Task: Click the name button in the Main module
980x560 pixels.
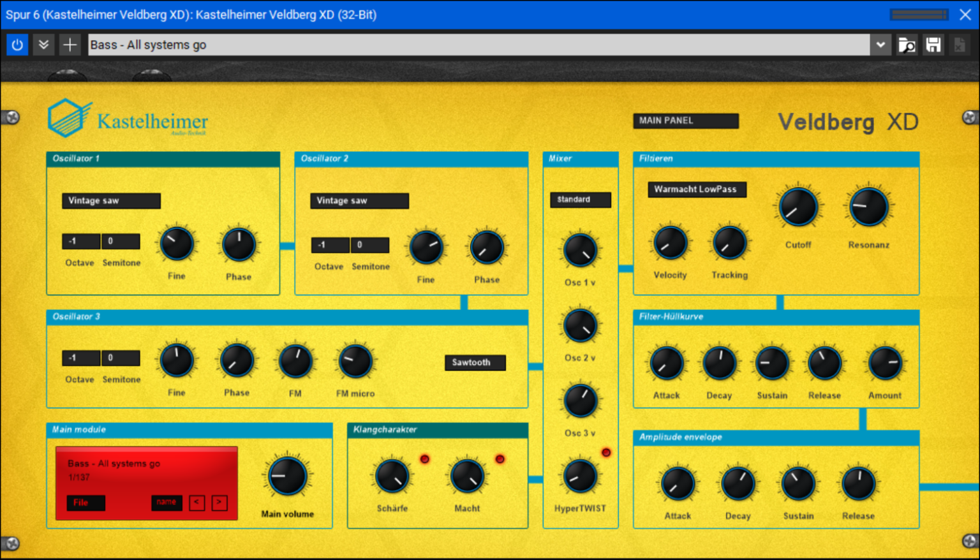Action: point(167,503)
